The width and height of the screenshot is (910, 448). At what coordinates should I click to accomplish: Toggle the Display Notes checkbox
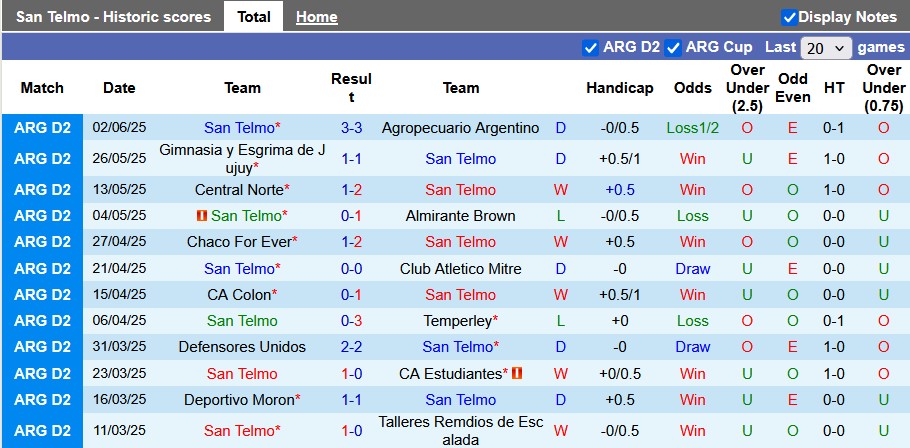tap(789, 17)
